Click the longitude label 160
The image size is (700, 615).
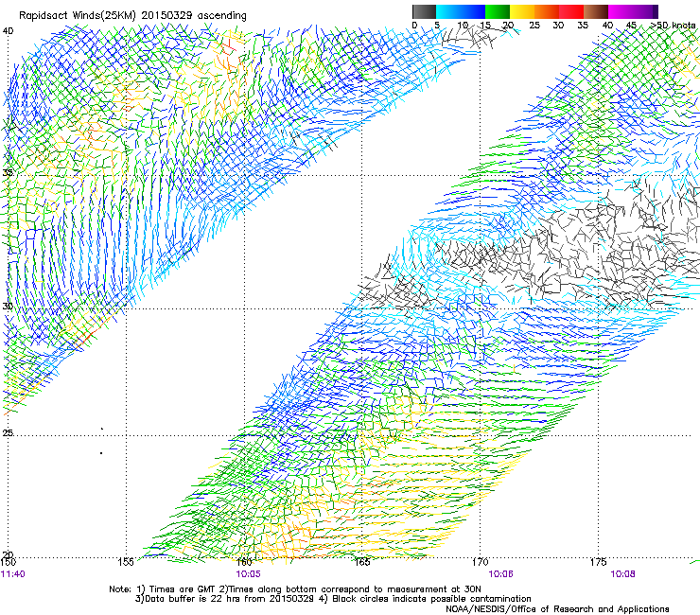(244, 562)
